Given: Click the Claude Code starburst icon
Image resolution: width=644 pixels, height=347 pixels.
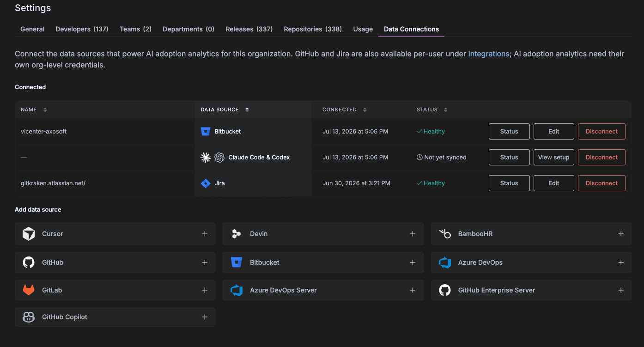Looking at the screenshot, I should [206, 158].
